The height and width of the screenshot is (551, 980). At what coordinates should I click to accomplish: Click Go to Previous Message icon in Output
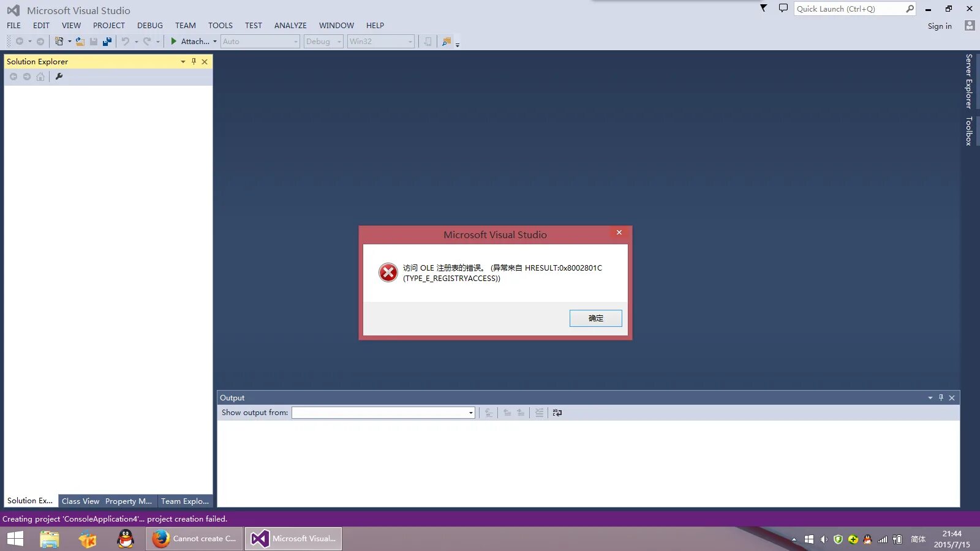507,413
